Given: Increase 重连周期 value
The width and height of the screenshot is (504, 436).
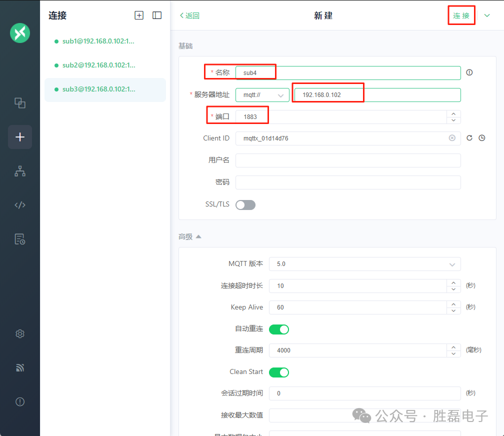Looking at the screenshot, I should tap(453, 347).
